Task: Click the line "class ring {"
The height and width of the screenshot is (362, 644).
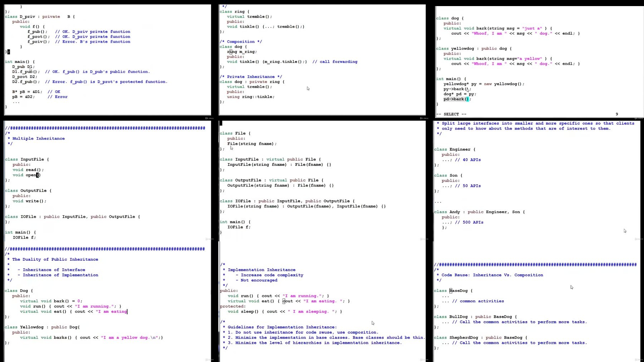Action: [234, 11]
